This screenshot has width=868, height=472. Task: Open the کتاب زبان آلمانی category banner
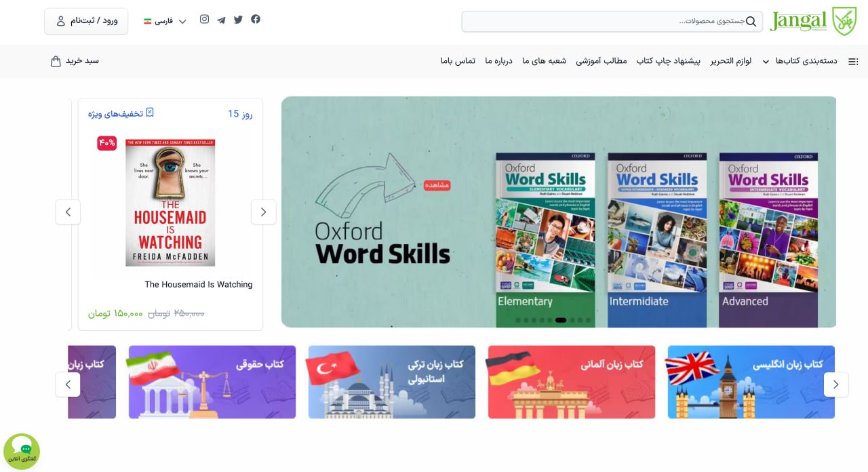point(572,382)
